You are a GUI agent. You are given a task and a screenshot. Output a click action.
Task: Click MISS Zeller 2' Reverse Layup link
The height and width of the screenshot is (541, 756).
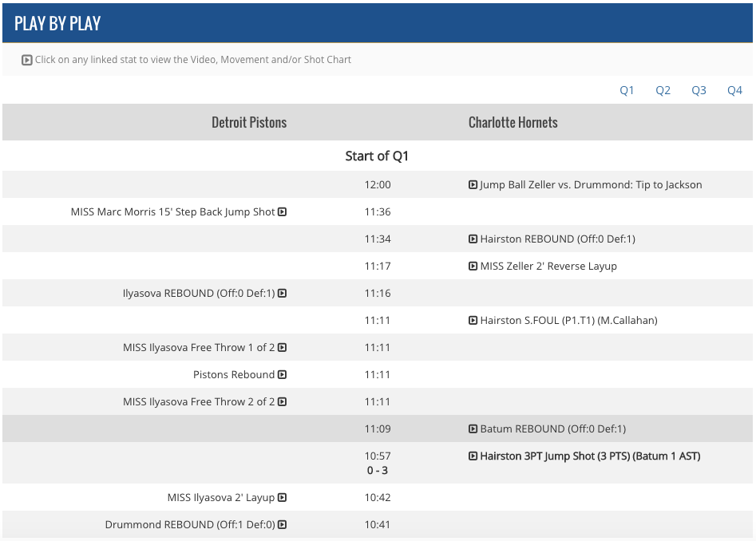pyautogui.click(x=548, y=266)
